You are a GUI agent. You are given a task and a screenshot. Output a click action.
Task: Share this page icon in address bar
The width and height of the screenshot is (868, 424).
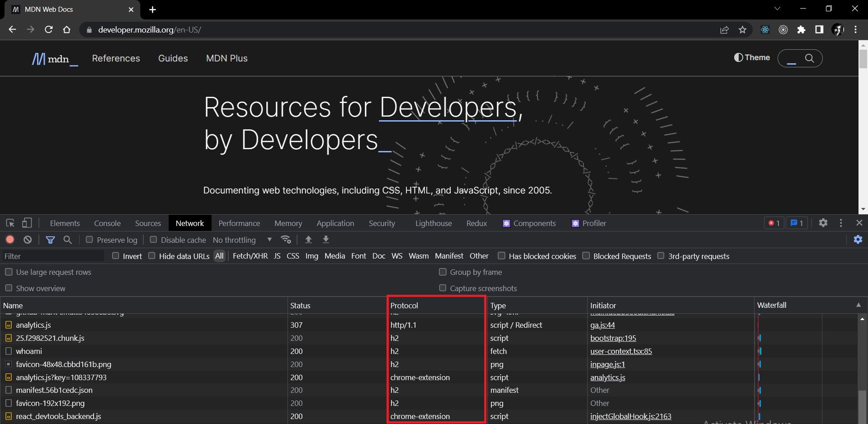point(724,30)
